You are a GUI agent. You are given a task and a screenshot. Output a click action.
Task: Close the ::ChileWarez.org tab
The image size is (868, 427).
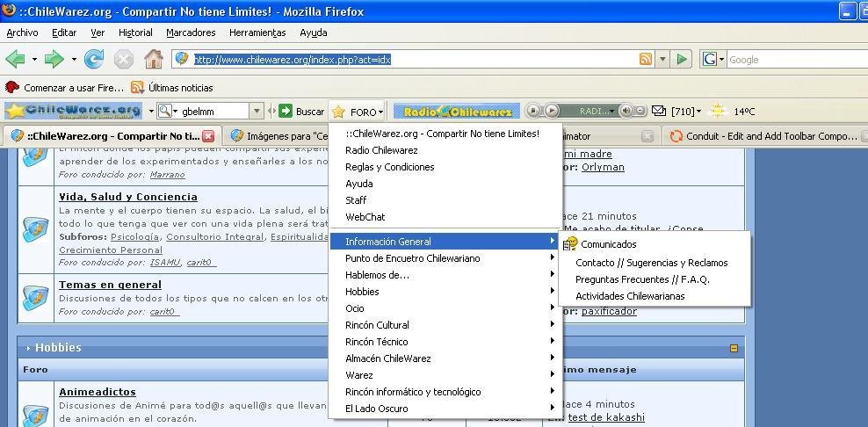click(x=208, y=136)
